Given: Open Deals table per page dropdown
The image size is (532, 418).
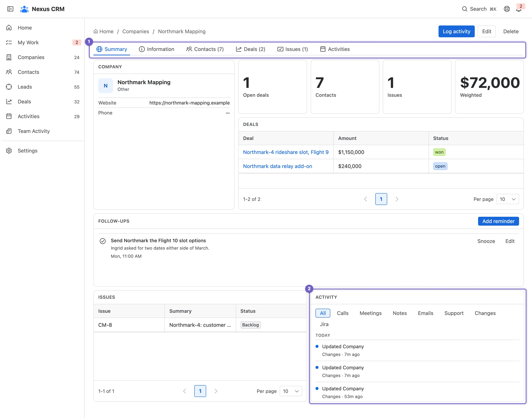Looking at the screenshot, I should 507,199.
